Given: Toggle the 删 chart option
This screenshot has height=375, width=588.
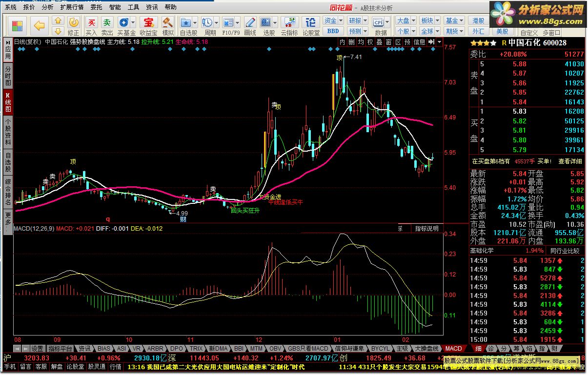Looking at the screenshot, I should pyautogui.click(x=351, y=42).
